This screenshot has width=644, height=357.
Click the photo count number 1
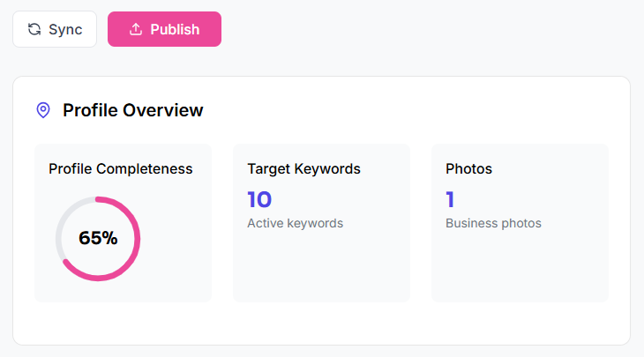click(x=450, y=199)
